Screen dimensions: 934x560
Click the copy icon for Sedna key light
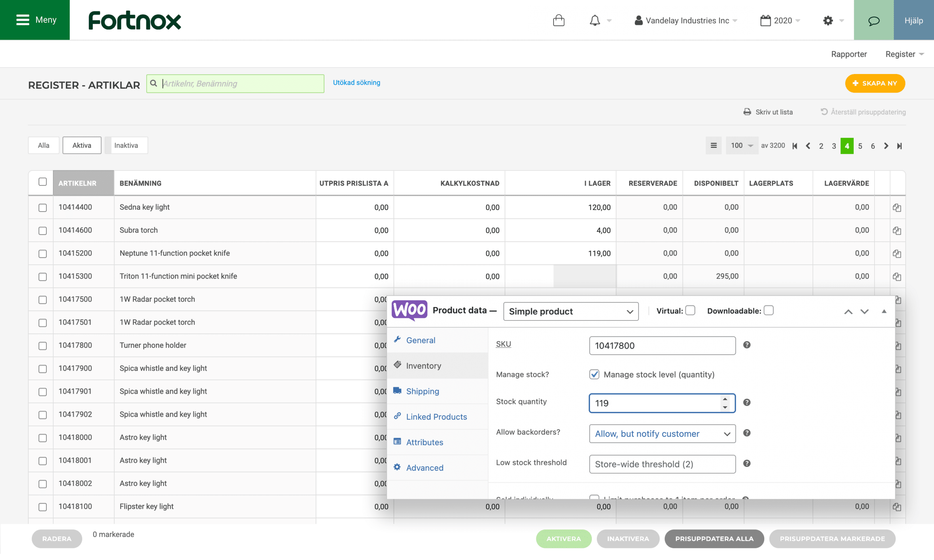click(x=897, y=207)
